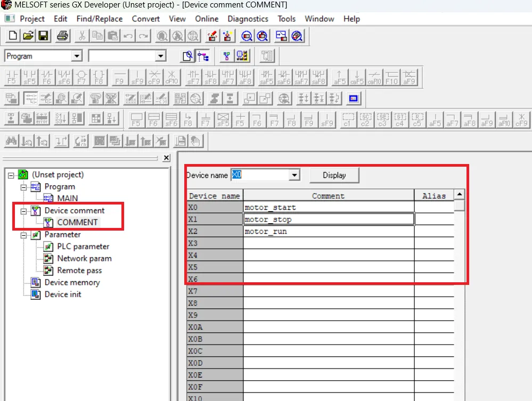The height and width of the screenshot is (401, 532).
Task: Create a new project
Action: (12, 36)
